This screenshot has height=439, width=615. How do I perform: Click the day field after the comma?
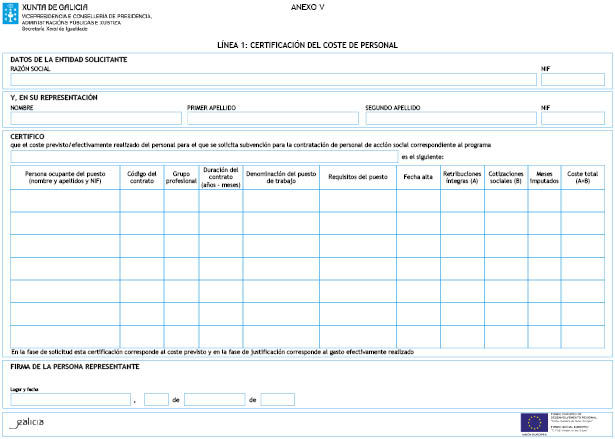tap(156, 399)
